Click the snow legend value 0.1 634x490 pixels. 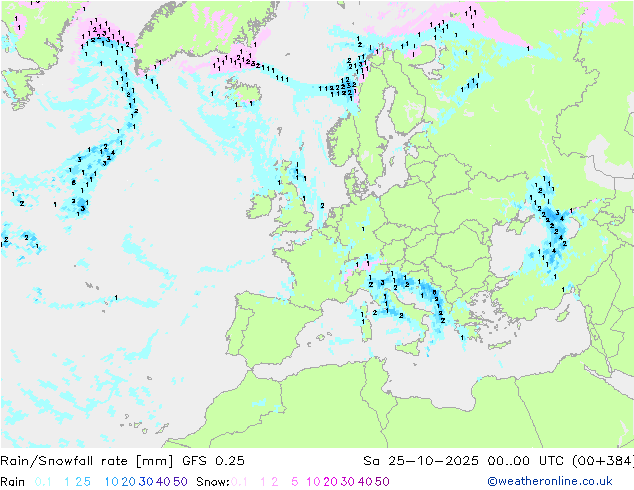tap(239, 482)
